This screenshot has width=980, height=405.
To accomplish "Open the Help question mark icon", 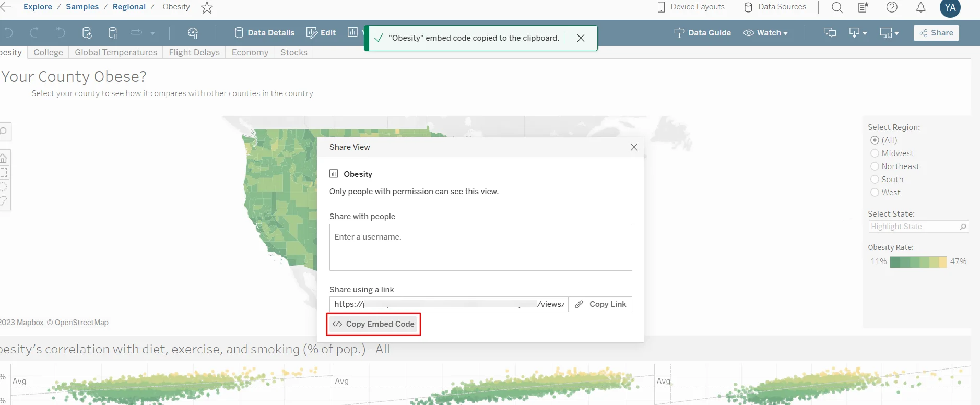I will (x=892, y=7).
